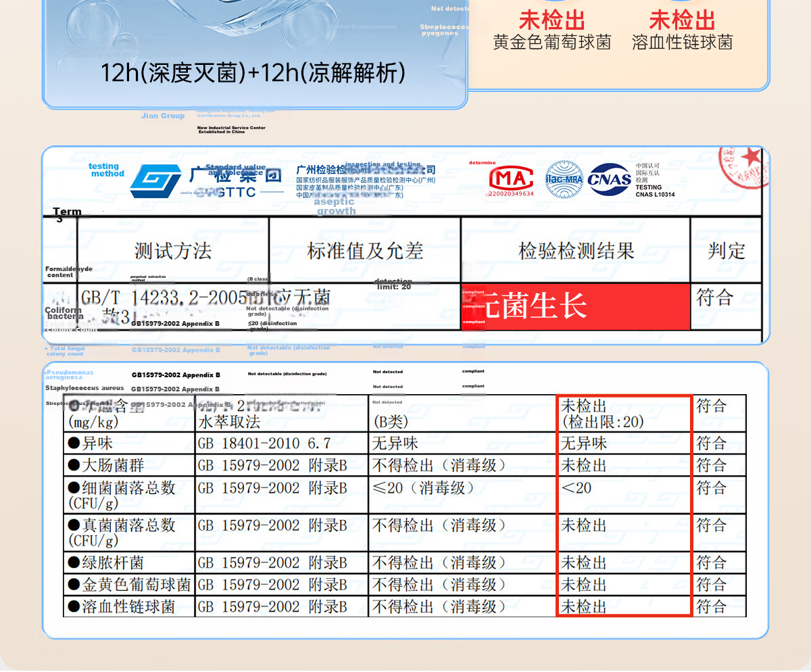
Task: Select the 检验检测结果 column header
Action: click(x=576, y=251)
